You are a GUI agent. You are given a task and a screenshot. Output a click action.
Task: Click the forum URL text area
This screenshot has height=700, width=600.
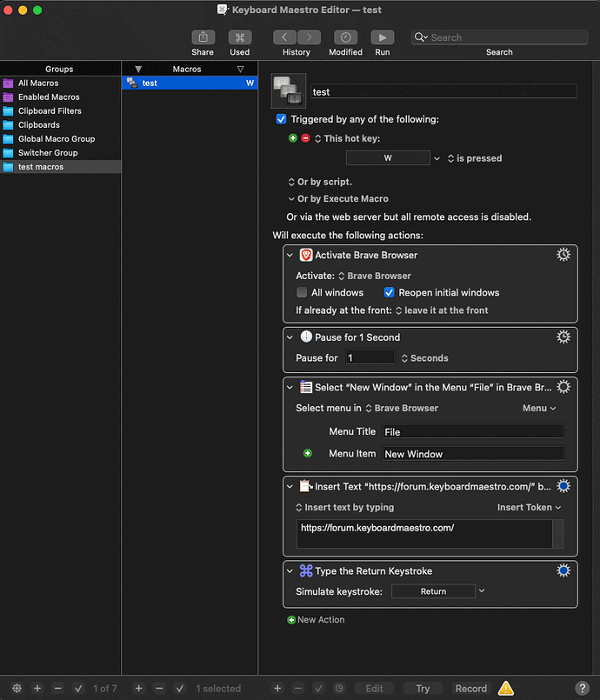pos(424,534)
